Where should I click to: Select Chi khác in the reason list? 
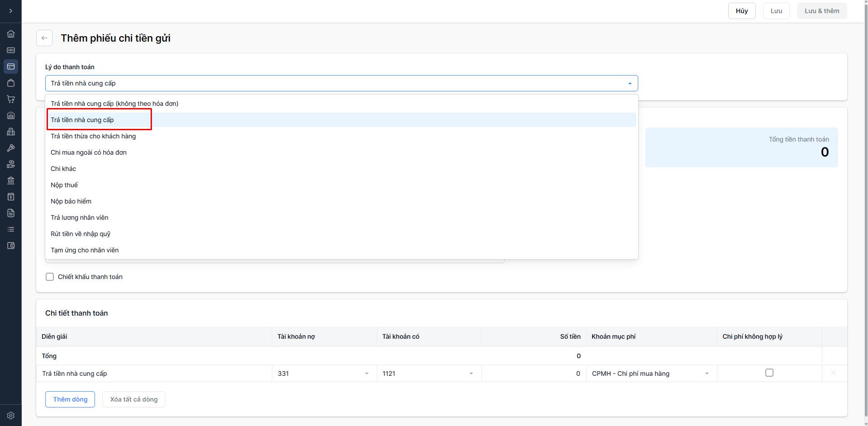pos(63,169)
